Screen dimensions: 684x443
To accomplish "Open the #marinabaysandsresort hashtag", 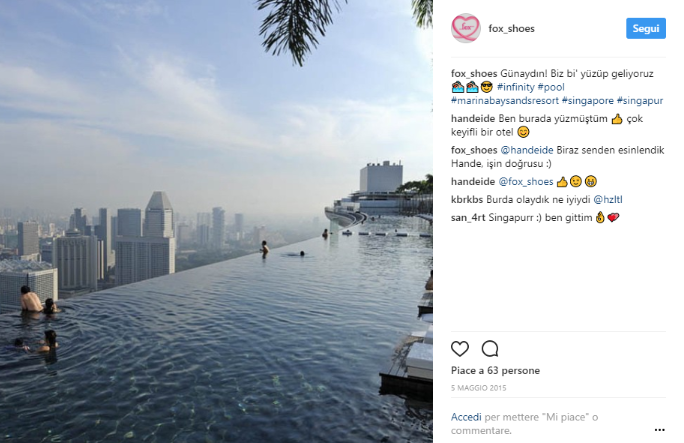I will 505,101.
